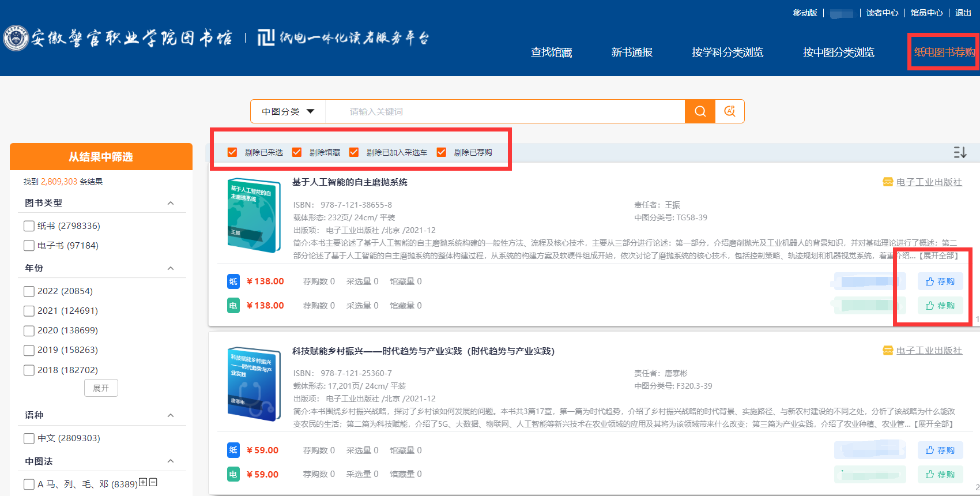The height and width of the screenshot is (496, 980).
Task: Go to 按学科分类浏览 tab
Action: 728,52
